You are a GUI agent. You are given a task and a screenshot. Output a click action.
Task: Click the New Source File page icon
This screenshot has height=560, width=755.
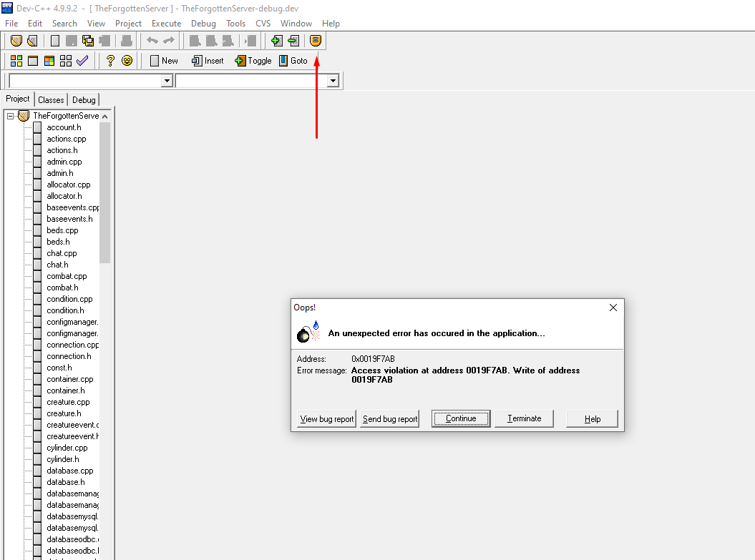coord(55,41)
